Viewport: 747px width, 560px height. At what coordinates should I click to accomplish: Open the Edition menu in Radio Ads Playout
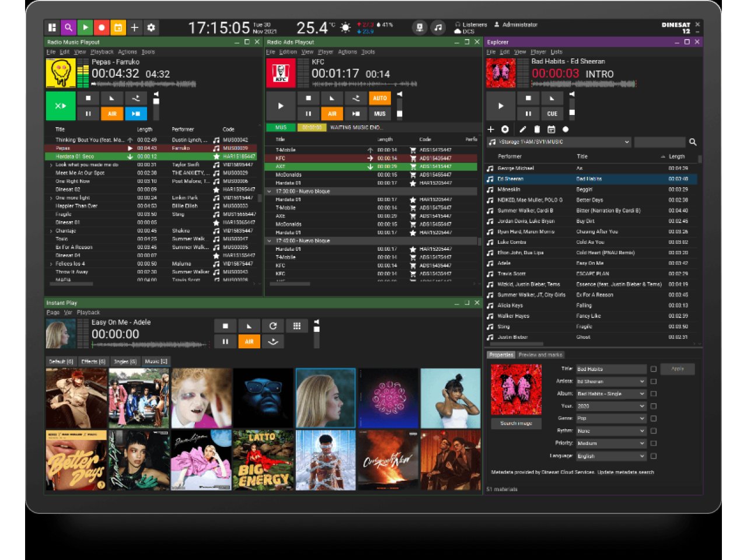coord(288,52)
